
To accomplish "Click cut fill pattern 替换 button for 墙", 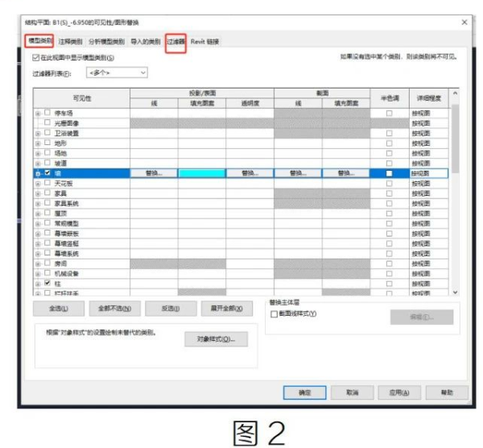I will [x=346, y=173].
